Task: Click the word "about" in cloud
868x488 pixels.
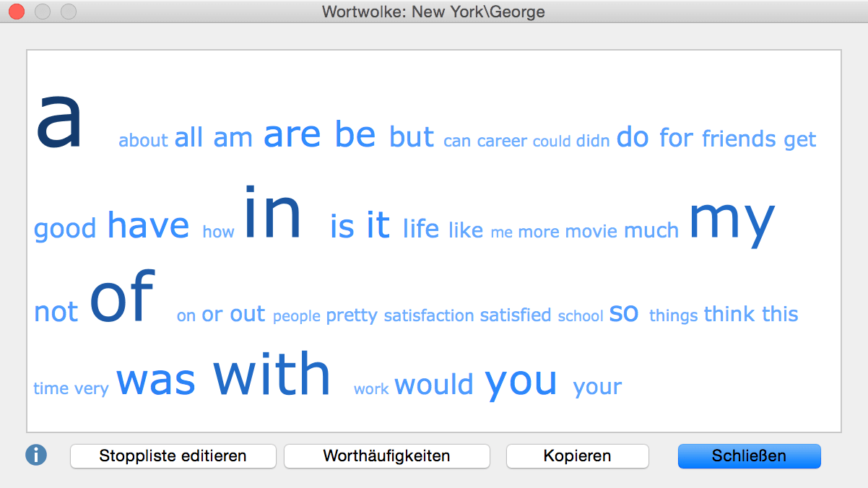Action: tap(143, 140)
